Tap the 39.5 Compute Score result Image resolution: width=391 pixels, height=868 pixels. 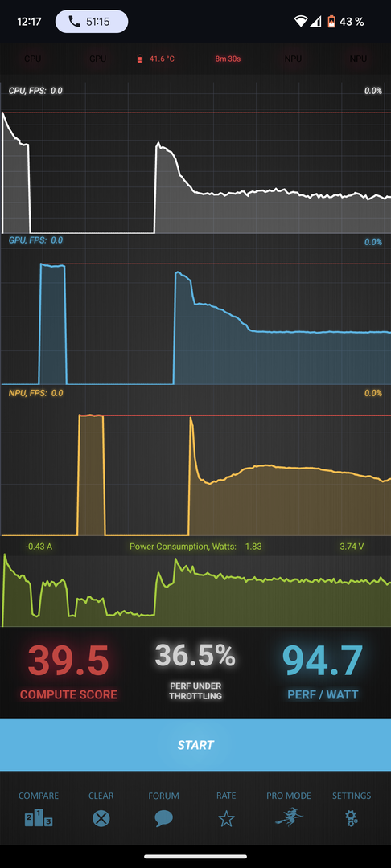coord(68,661)
